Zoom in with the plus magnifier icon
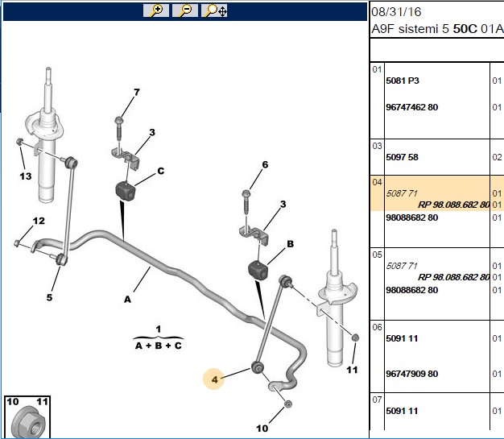 (x=156, y=10)
